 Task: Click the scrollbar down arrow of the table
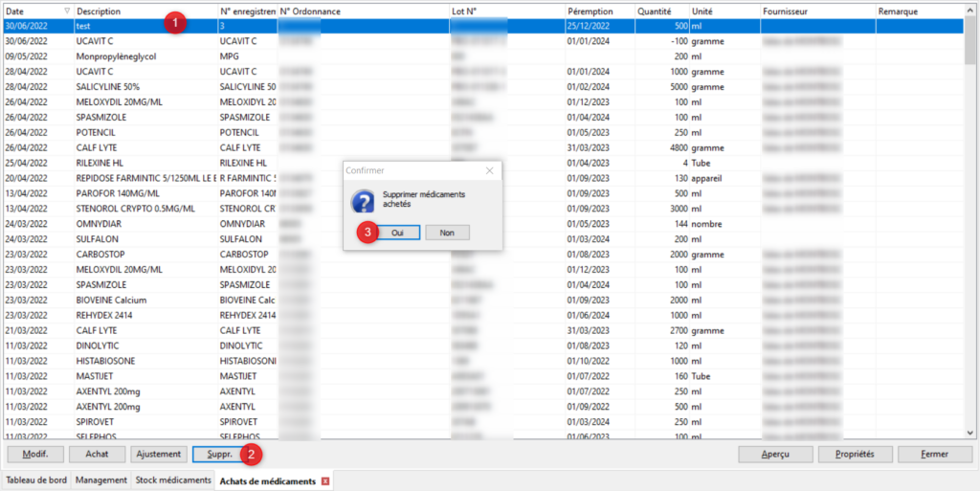(x=971, y=432)
